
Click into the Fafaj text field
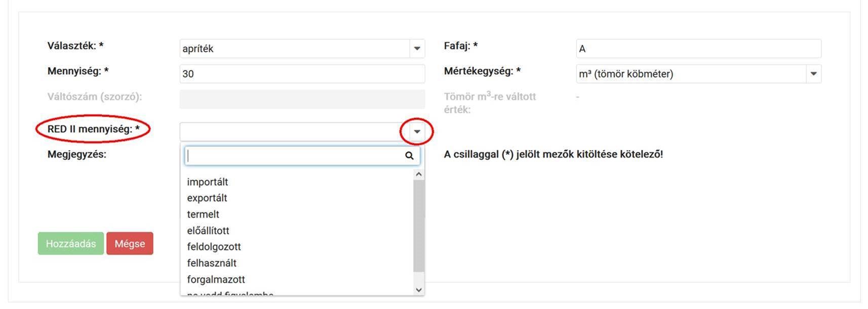click(698, 49)
